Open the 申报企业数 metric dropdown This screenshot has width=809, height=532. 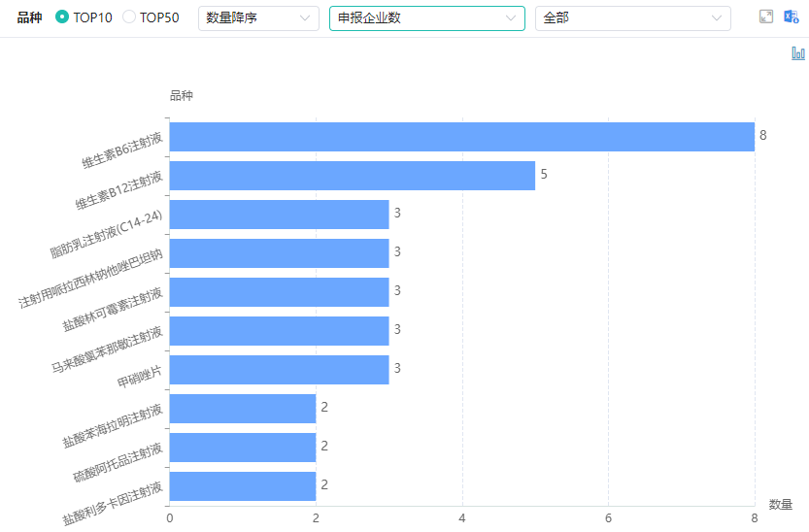click(x=426, y=18)
